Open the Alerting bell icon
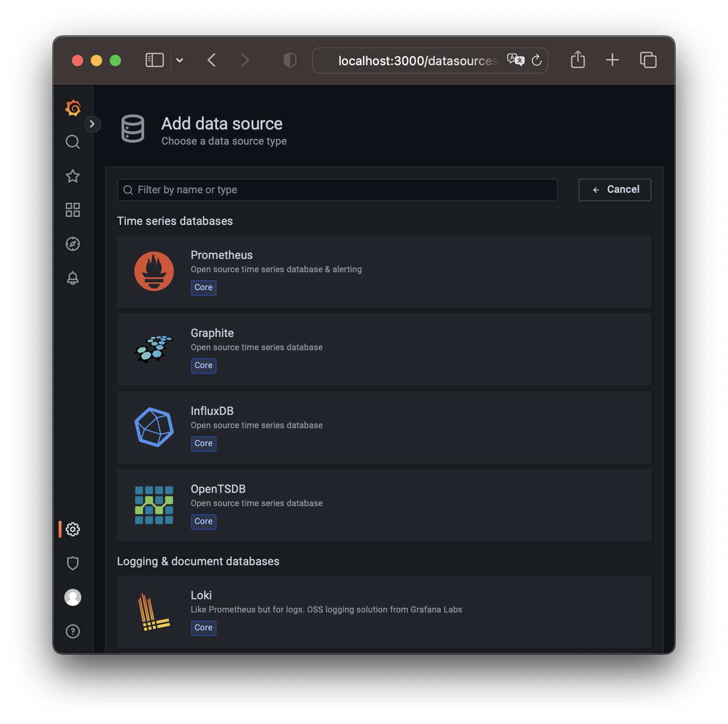Viewport: 728px width, 724px height. (x=73, y=278)
